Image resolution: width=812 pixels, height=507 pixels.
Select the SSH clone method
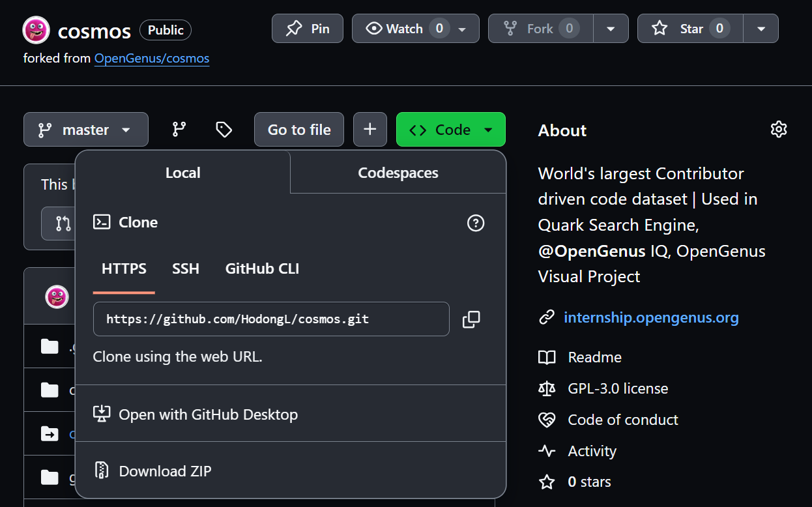(x=186, y=268)
